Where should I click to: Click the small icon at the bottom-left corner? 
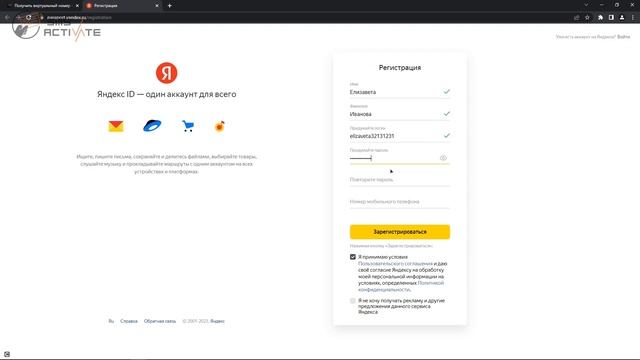[7, 354]
